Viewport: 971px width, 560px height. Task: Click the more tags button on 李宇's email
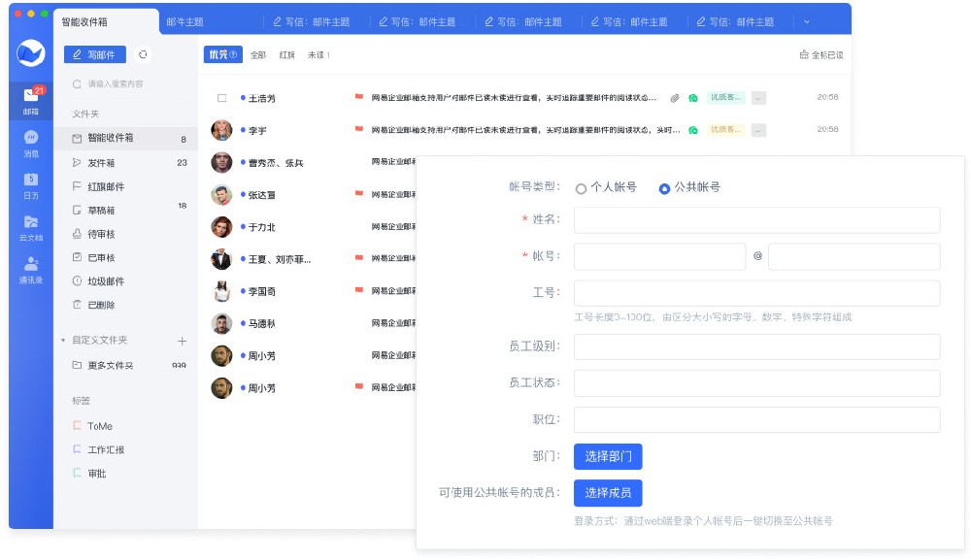tap(758, 130)
